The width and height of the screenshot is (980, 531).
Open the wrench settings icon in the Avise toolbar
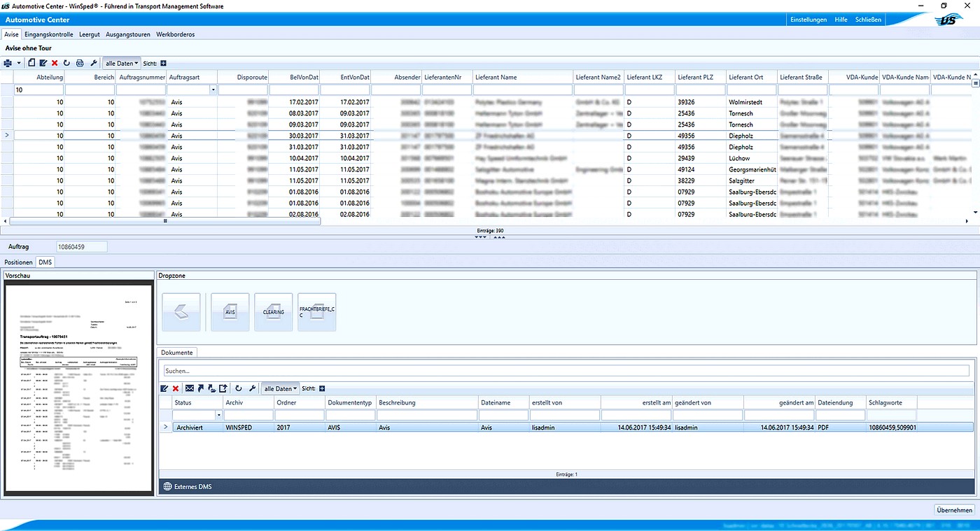94,63
